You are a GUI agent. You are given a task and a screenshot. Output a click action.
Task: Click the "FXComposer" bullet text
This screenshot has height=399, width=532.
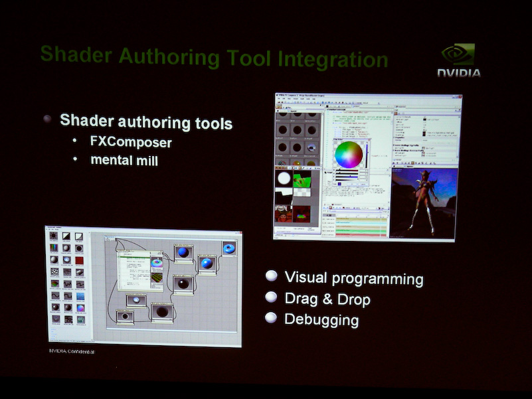coord(131,142)
